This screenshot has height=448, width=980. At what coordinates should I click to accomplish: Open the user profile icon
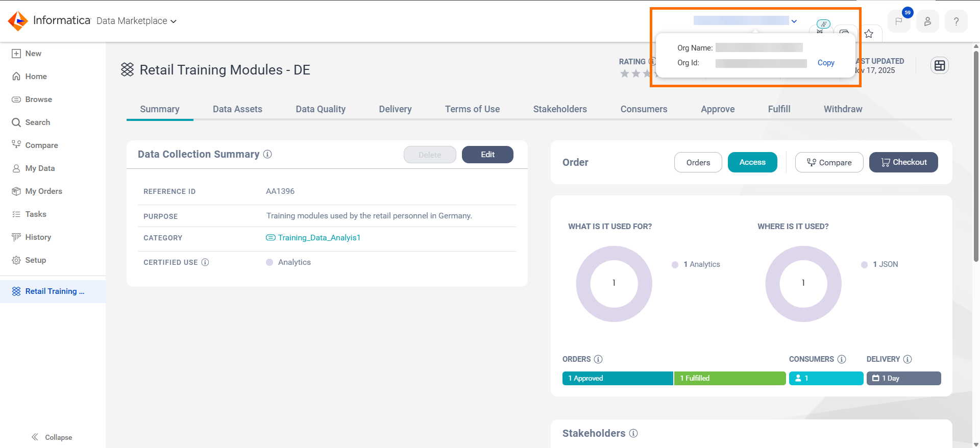pos(927,21)
